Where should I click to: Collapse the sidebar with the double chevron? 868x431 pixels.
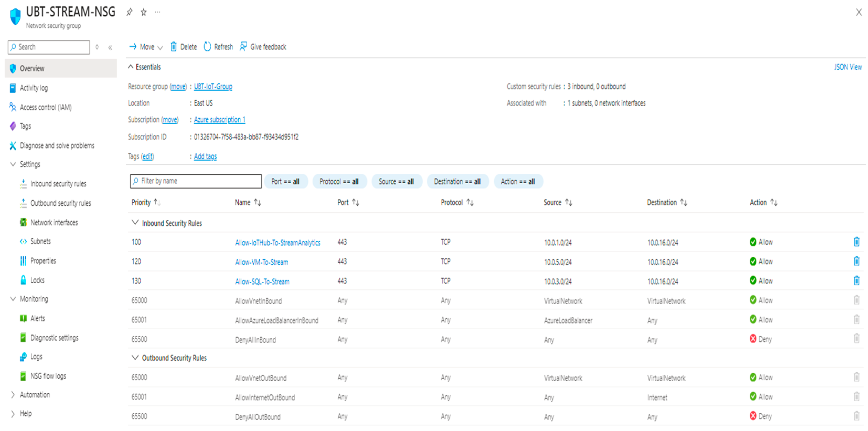(x=110, y=48)
